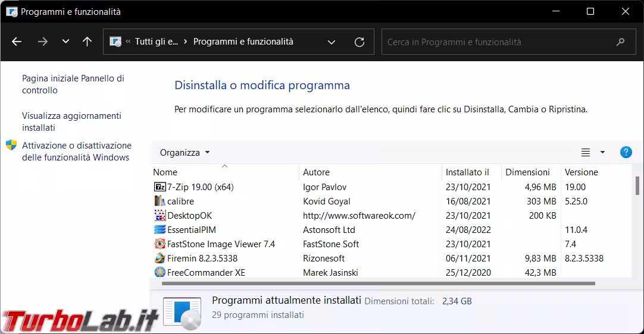Expand the view options dropdown arrow
The width and height of the screenshot is (644, 334).
pyautogui.click(x=602, y=153)
